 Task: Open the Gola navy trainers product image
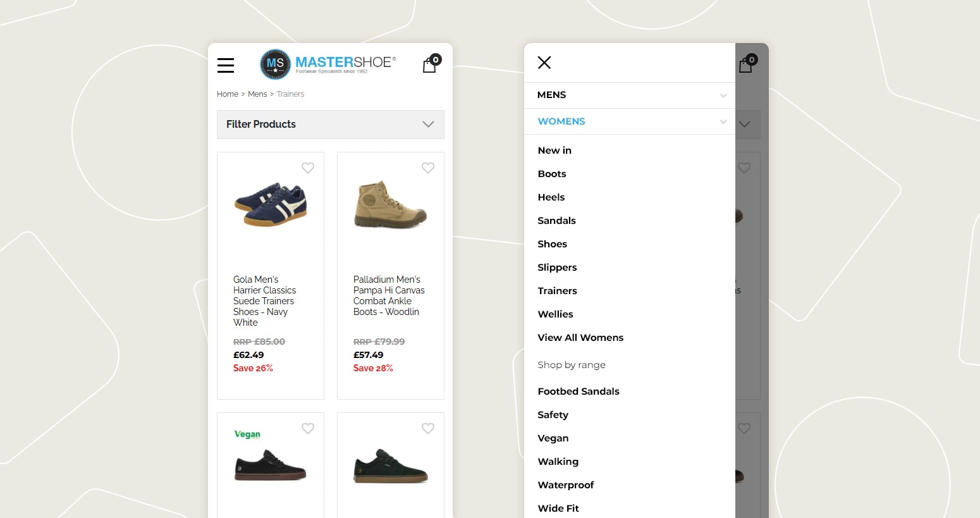pyautogui.click(x=271, y=205)
